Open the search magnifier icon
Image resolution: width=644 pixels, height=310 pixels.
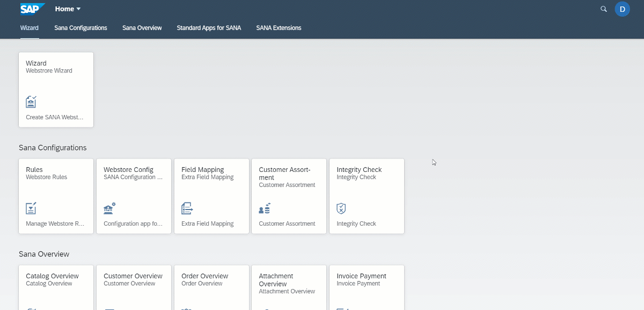[x=604, y=9]
